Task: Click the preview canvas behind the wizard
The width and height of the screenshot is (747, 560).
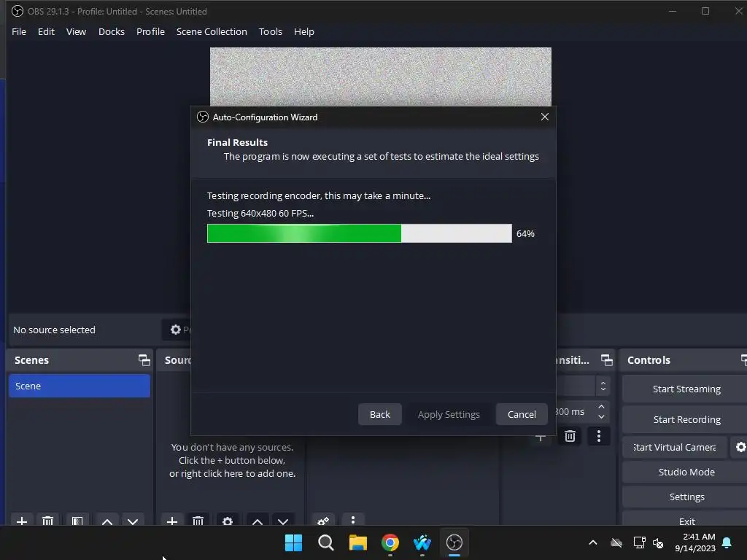Action: pyautogui.click(x=381, y=76)
